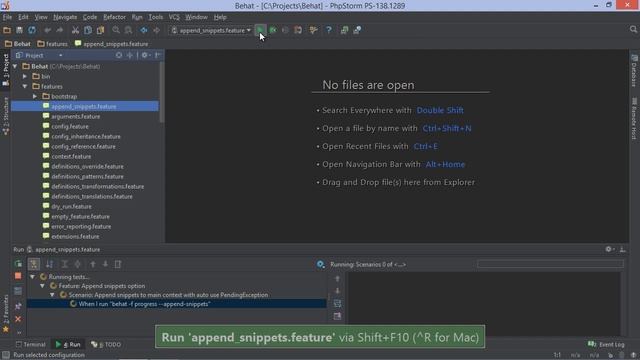Click the Replace icon in toolbar
The width and height of the screenshot is (640, 360).
coord(129,30)
